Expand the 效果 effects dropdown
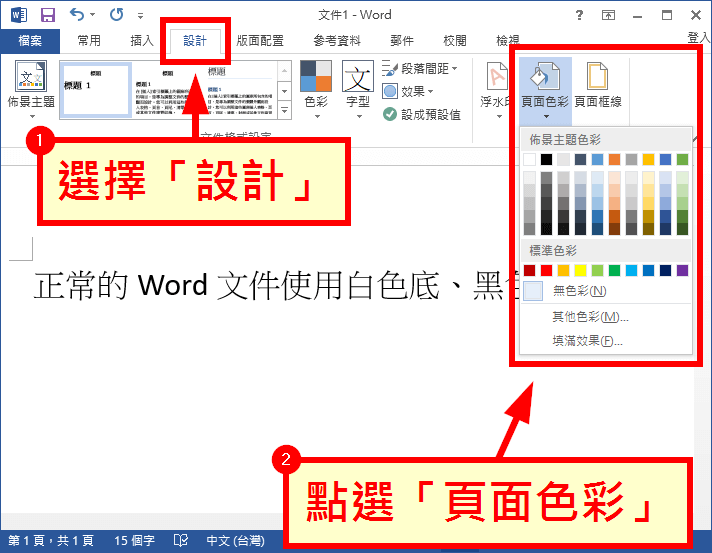The image size is (712, 553). point(410,91)
